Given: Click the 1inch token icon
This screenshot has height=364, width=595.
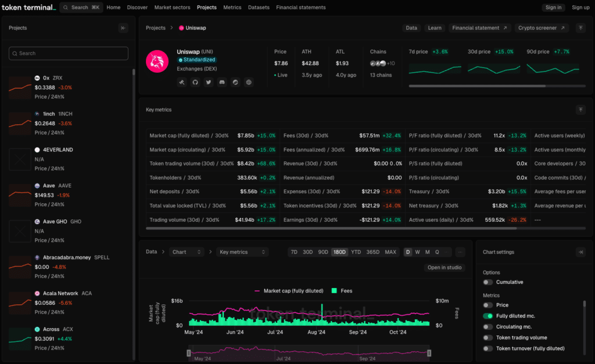Looking at the screenshot, I should [37, 114].
